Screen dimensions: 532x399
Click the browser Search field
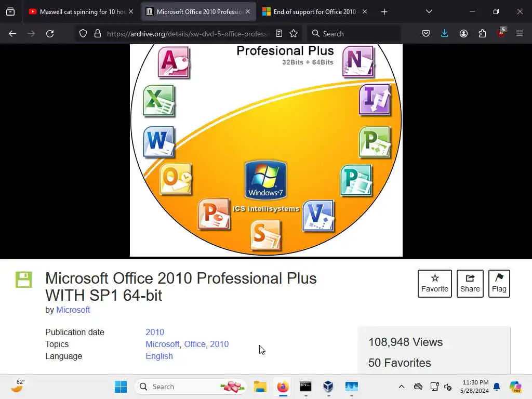(354, 34)
